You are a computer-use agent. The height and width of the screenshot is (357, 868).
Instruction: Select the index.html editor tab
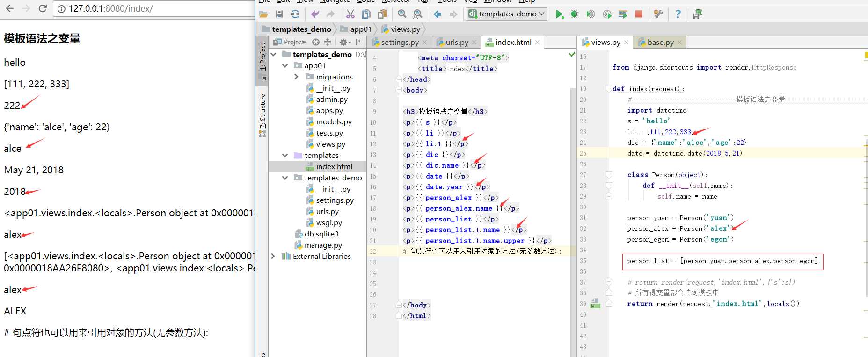coord(513,42)
